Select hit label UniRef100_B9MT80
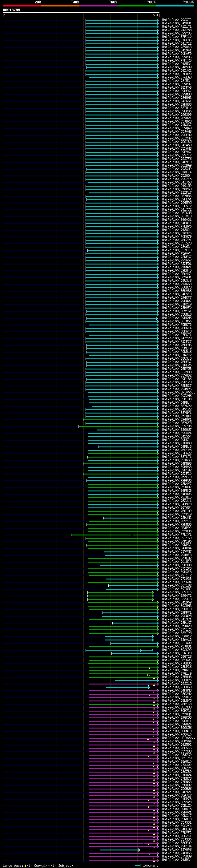The height and width of the screenshot is (868, 197). [x=176, y=399]
